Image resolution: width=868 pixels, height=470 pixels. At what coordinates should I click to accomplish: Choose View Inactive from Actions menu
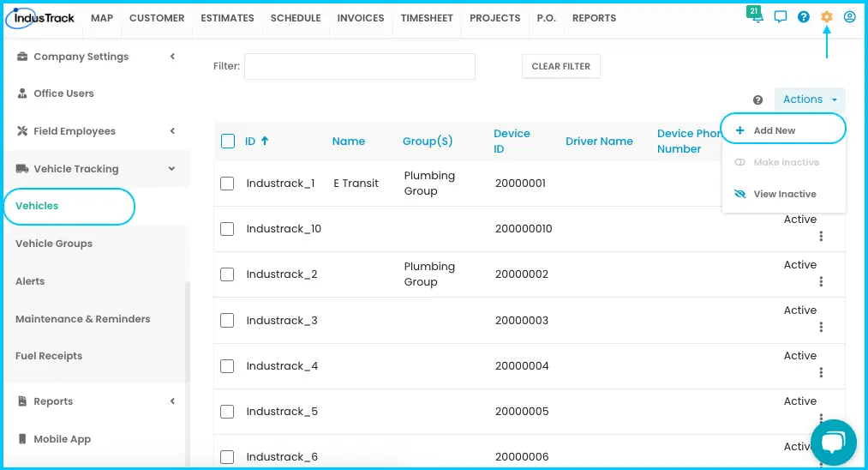tap(783, 194)
